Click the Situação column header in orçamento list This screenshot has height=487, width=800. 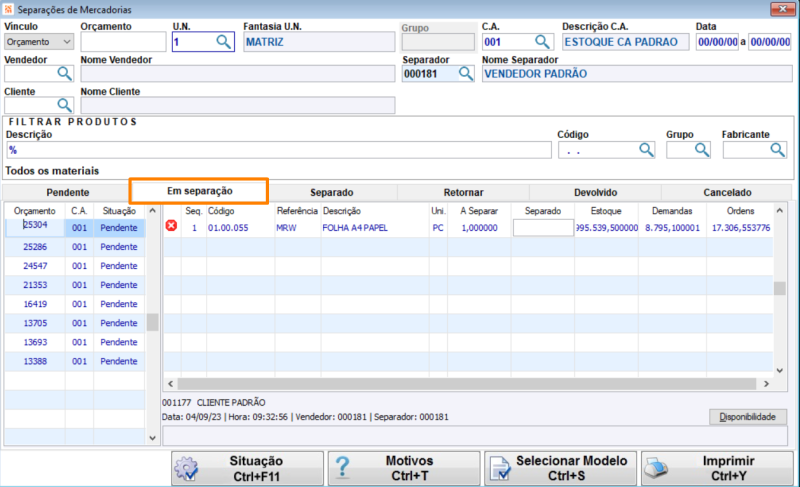pyautogui.click(x=119, y=211)
